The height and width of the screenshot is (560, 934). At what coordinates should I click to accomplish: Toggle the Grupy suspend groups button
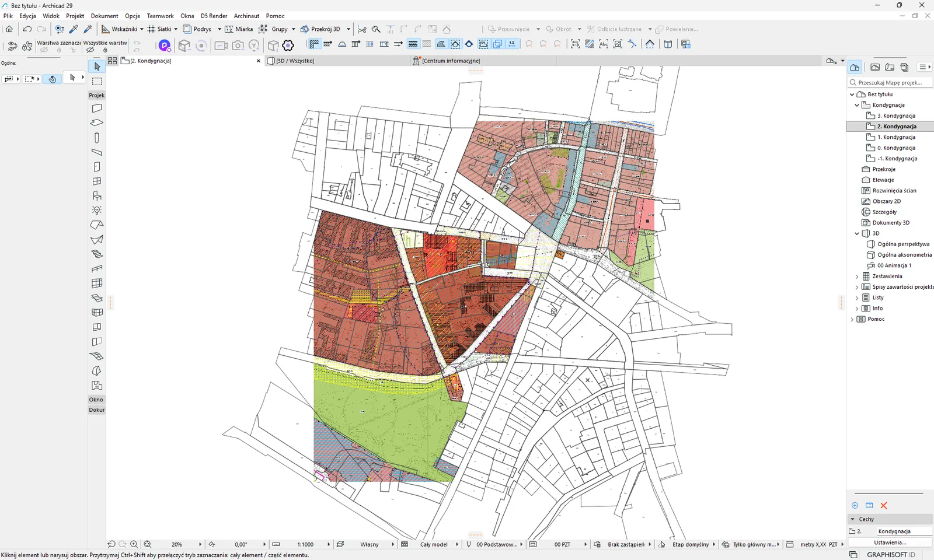[273, 29]
